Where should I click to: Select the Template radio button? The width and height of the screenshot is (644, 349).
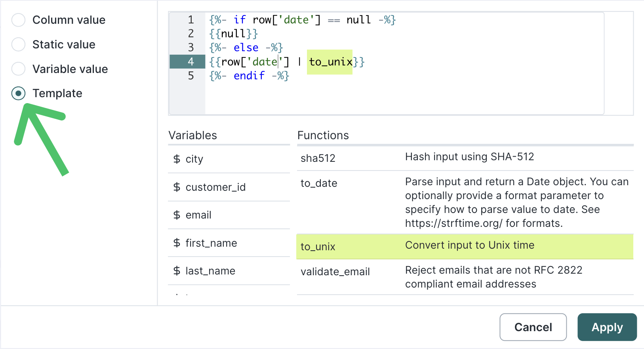point(18,94)
